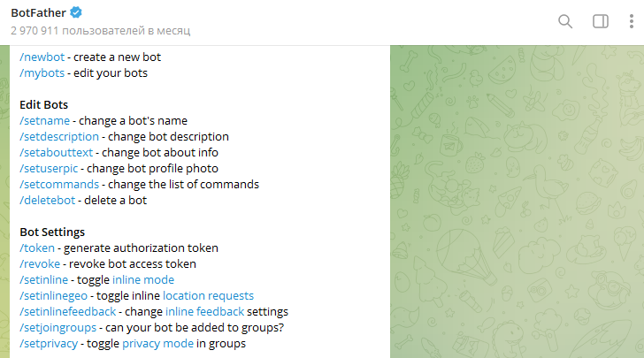
Task: Select the /setname command
Action: point(45,121)
